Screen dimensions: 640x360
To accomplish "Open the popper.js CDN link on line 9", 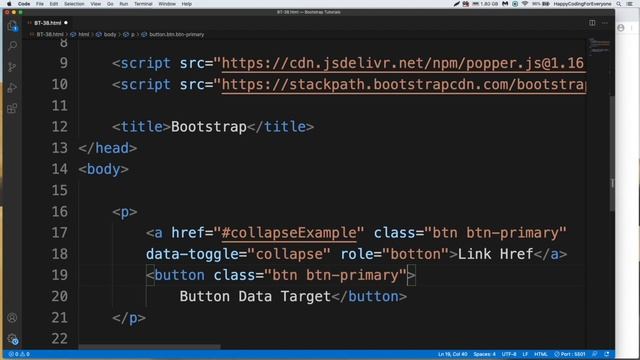I will pyautogui.click(x=403, y=63).
